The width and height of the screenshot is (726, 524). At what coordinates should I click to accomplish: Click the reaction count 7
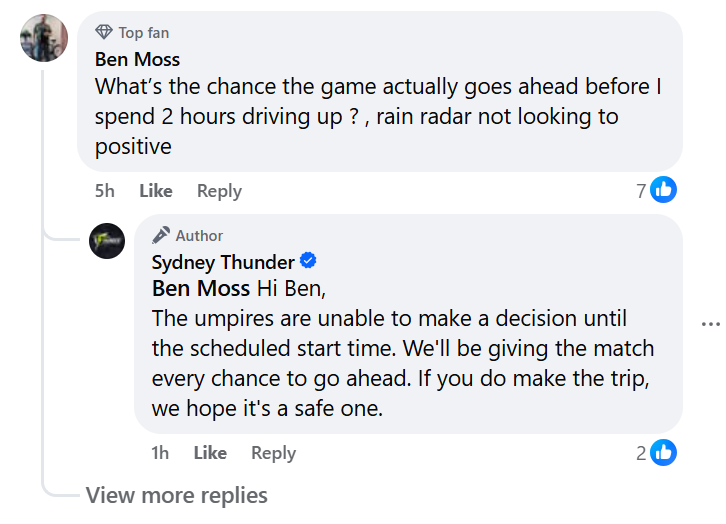point(641,190)
